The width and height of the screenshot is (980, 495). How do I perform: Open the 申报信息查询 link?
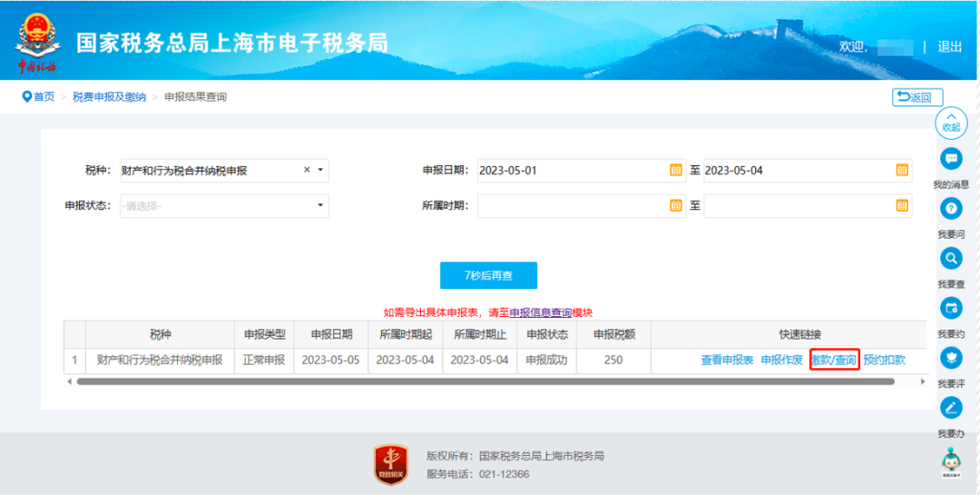(x=541, y=312)
